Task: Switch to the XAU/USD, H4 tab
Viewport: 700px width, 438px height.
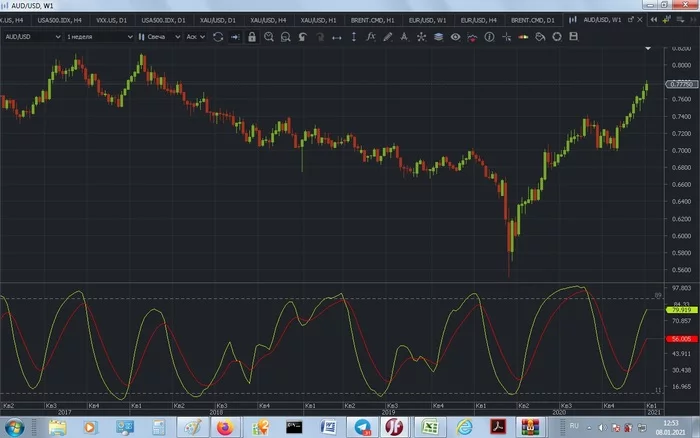Action: click(268, 20)
